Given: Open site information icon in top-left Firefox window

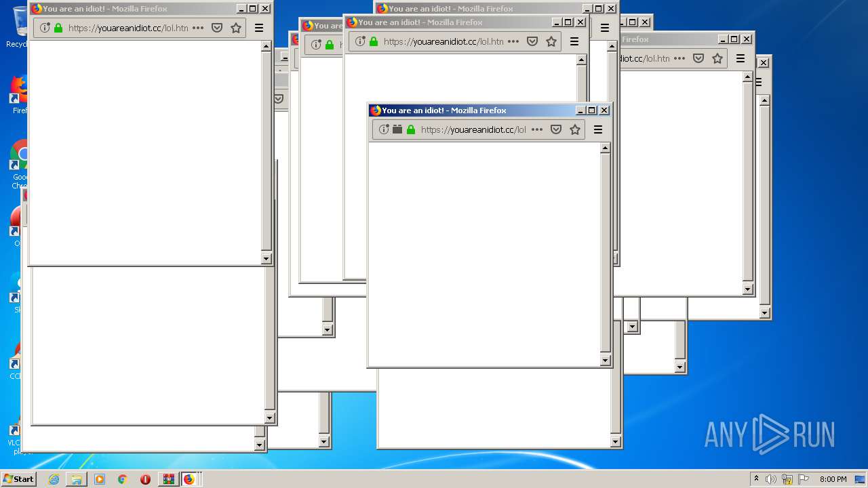Looking at the screenshot, I should [x=45, y=28].
